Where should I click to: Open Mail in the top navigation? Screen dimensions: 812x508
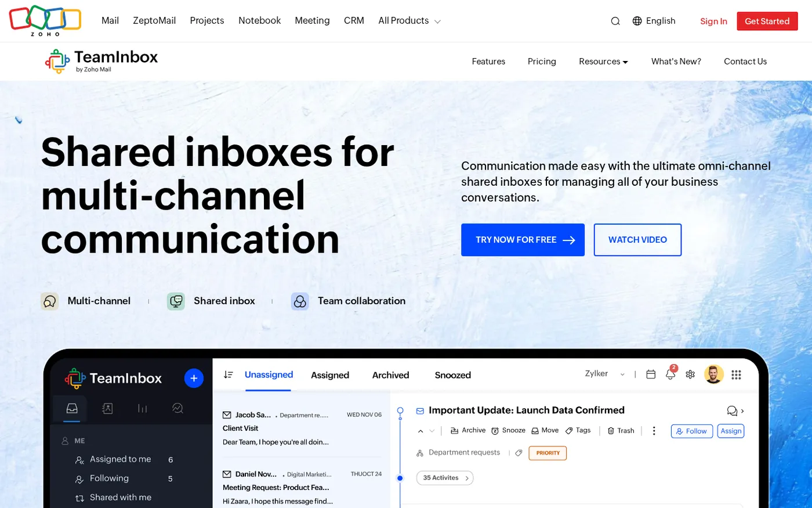click(x=110, y=21)
